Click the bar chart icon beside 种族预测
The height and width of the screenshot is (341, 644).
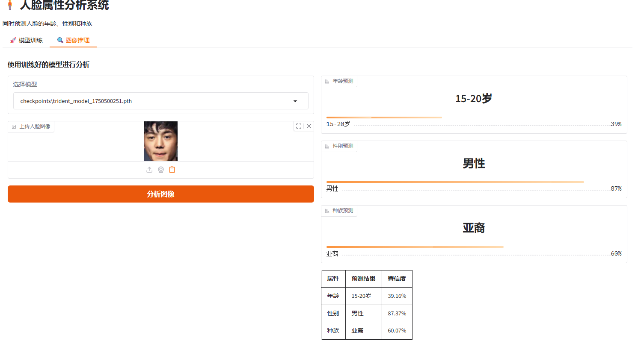coord(327,210)
